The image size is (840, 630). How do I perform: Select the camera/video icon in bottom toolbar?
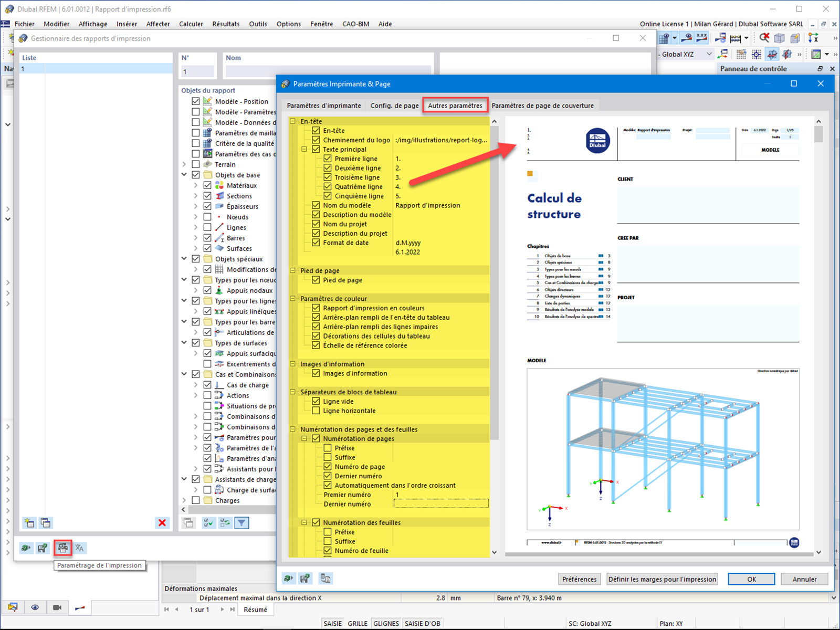(57, 607)
